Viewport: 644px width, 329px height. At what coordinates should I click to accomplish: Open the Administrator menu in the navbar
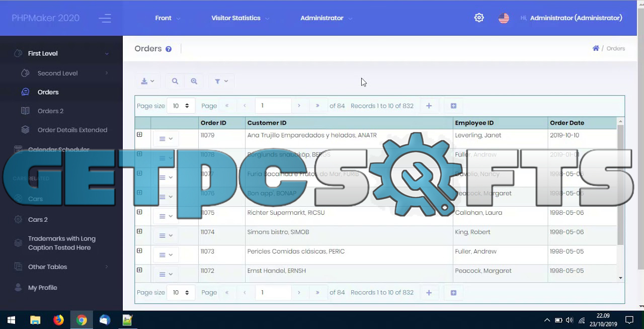click(x=326, y=18)
